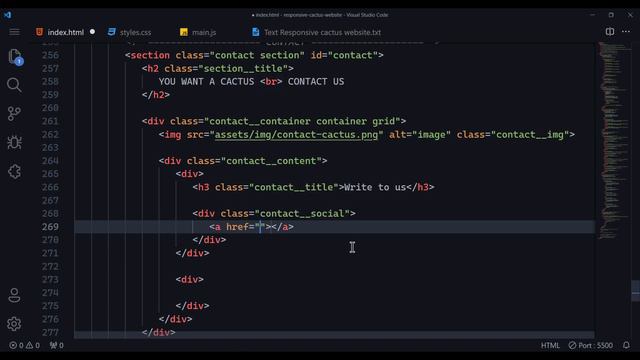Click the errors and warnings status indicator
This screenshot has width=640, height=360.
24,345
